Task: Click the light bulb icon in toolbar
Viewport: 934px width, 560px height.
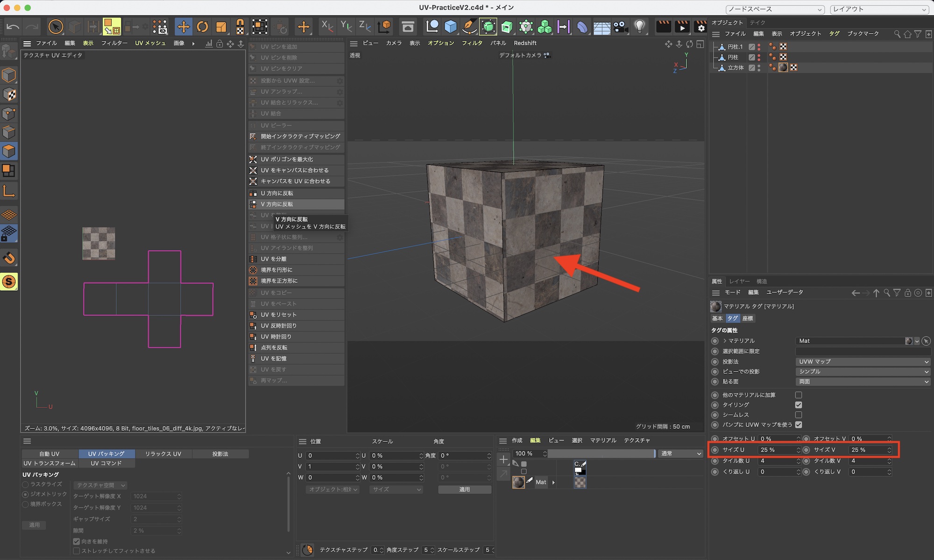Action: 639,27
